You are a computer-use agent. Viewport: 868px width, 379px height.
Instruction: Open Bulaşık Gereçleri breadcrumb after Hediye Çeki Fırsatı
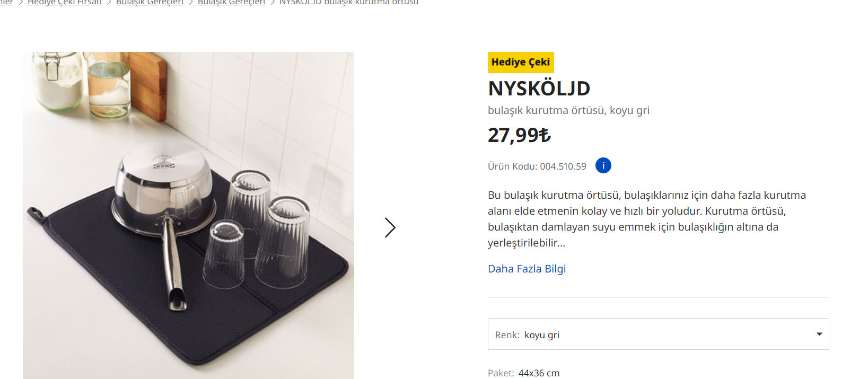tap(150, 3)
